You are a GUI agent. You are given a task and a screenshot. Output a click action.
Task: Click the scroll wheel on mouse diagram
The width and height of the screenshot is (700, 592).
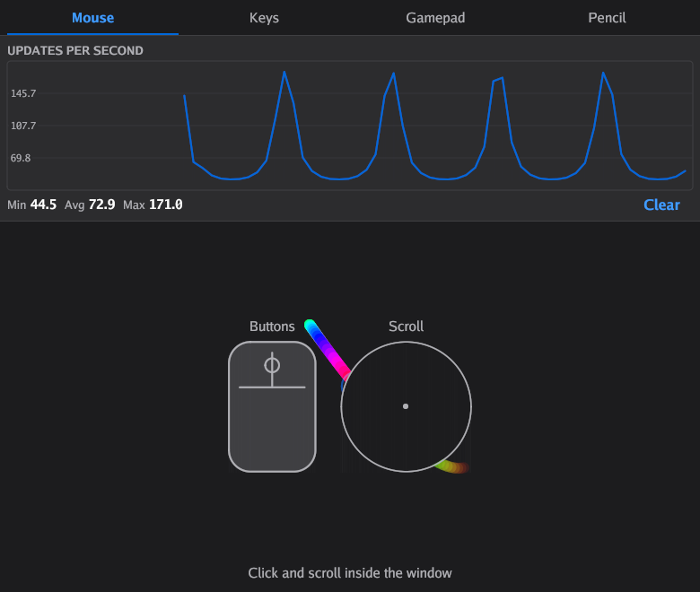point(272,365)
